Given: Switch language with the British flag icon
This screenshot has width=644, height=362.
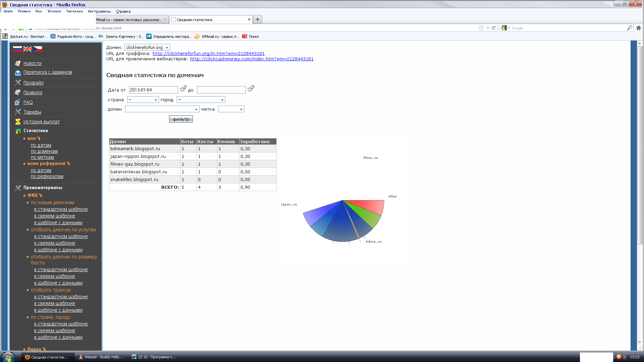Looking at the screenshot, I should click(28, 49).
